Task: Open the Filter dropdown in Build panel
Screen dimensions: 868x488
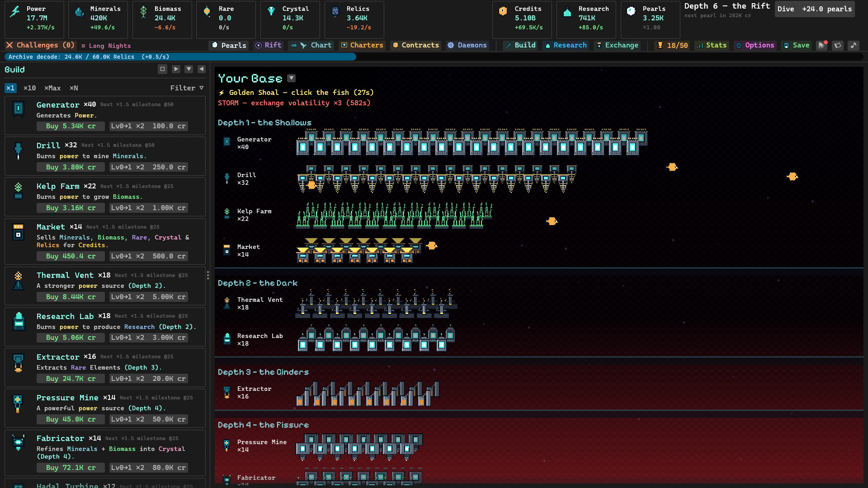Action: point(187,88)
